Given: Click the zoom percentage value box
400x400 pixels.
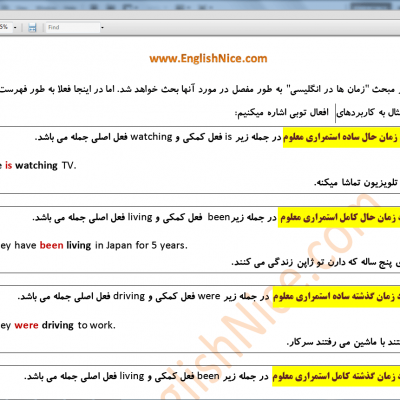Looking at the screenshot, I should click(x=6, y=27).
